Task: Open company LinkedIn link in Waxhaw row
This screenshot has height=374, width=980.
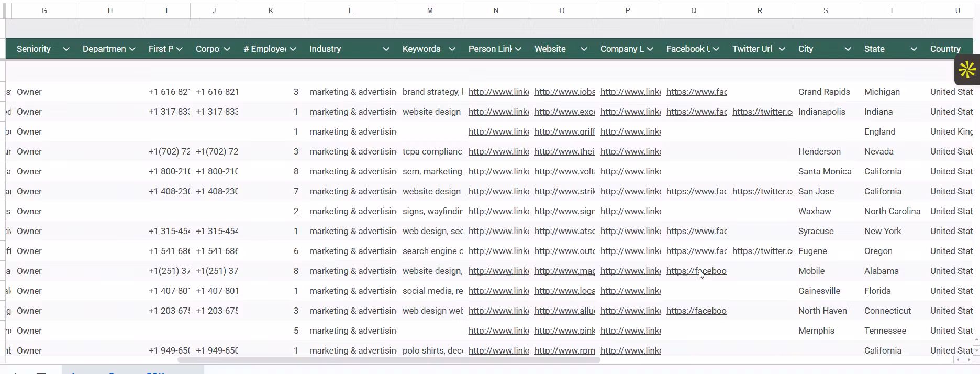Action: [630, 211]
